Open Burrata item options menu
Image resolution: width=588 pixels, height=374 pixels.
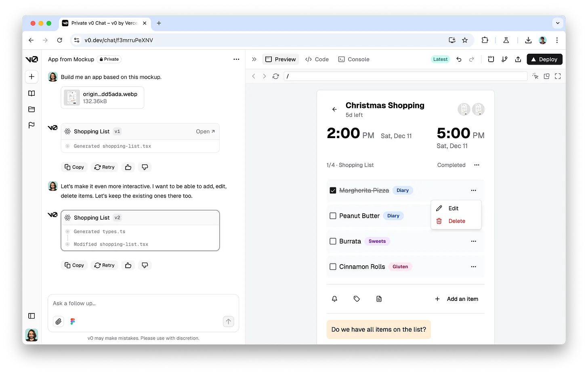pos(473,241)
